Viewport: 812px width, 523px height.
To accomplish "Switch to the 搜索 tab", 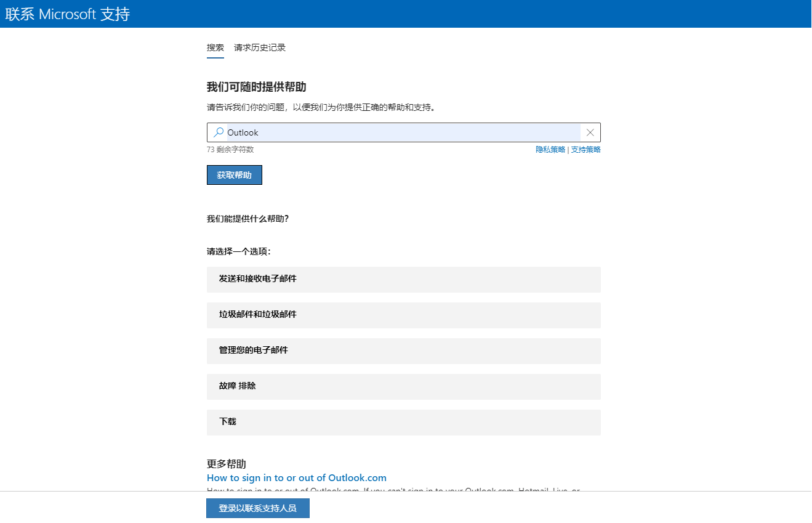I will click(x=215, y=48).
